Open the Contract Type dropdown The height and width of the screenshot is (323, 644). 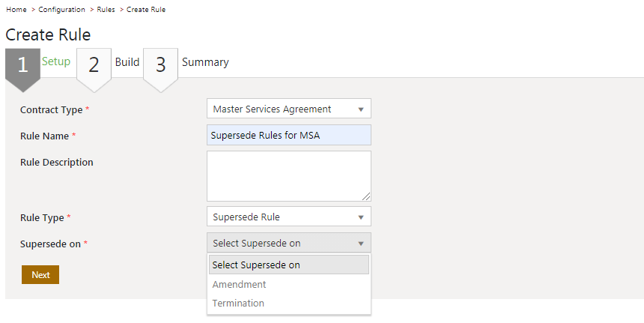click(288, 109)
